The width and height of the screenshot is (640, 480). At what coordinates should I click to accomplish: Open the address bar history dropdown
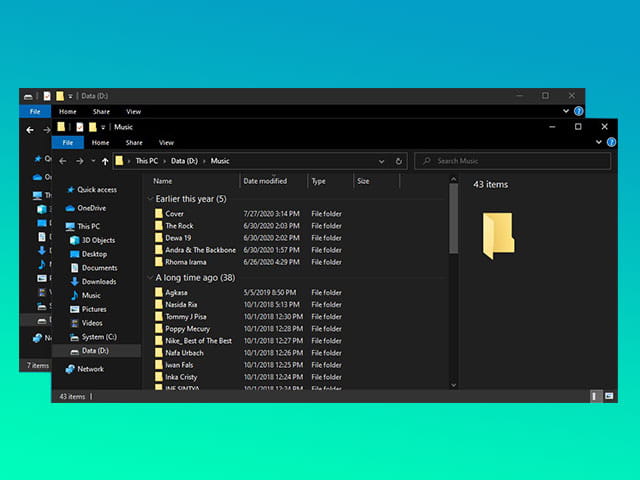[x=381, y=161]
